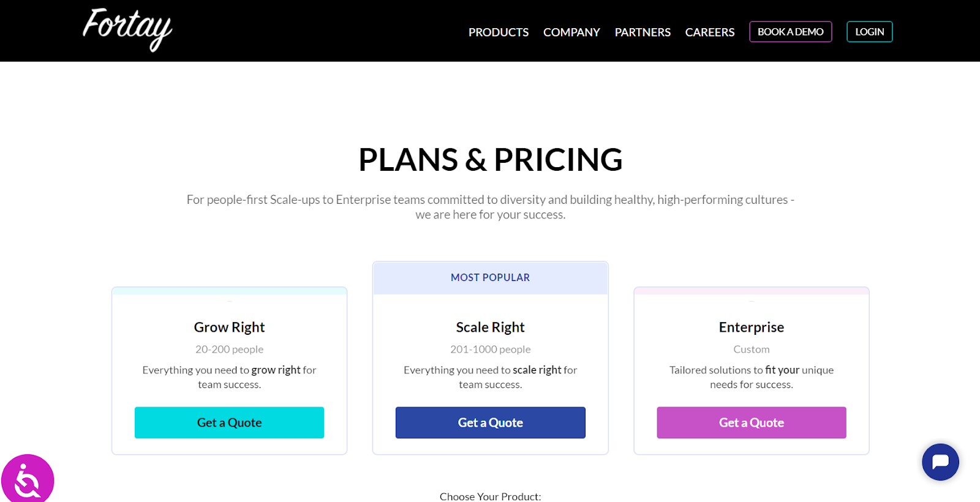
Task: Get a Quote for Grow Right
Action: (x=229, y=422)
